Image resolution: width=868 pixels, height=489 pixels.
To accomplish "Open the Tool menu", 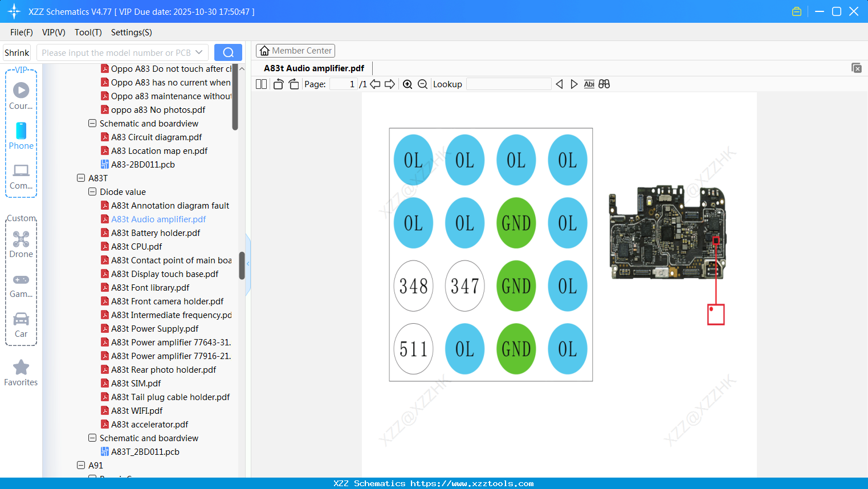I will tap(88, 32).
